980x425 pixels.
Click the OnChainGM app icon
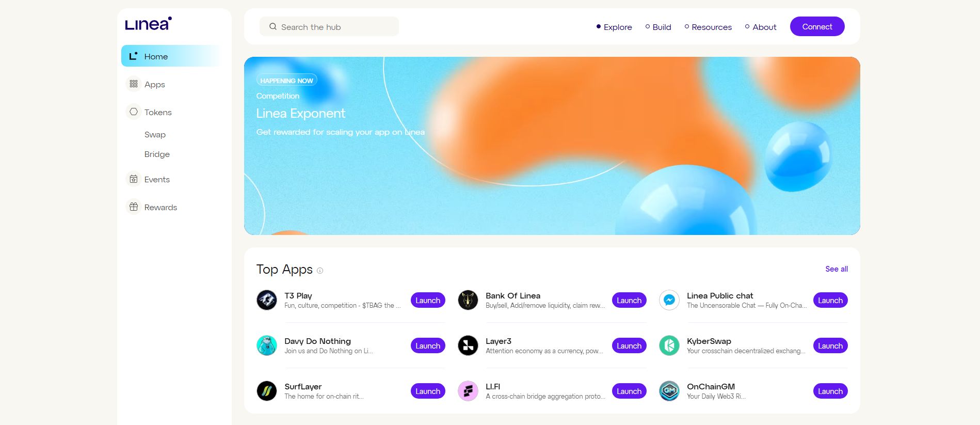(x=669, y=391)
